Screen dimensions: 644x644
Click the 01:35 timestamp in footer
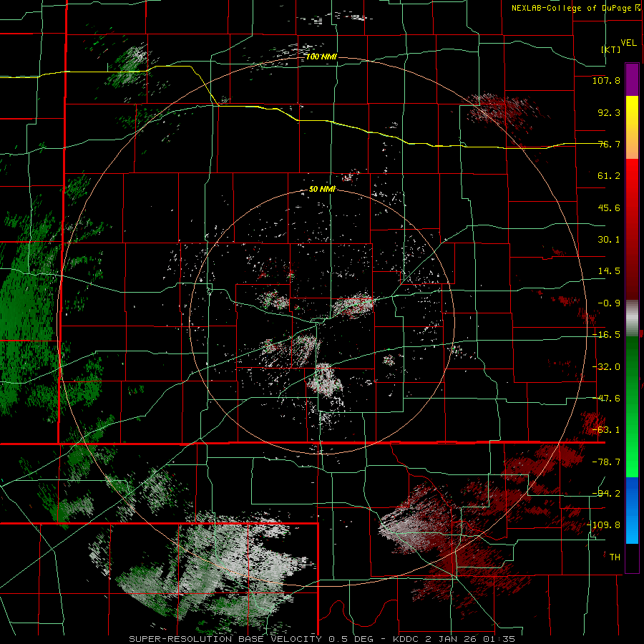point(499,639)
